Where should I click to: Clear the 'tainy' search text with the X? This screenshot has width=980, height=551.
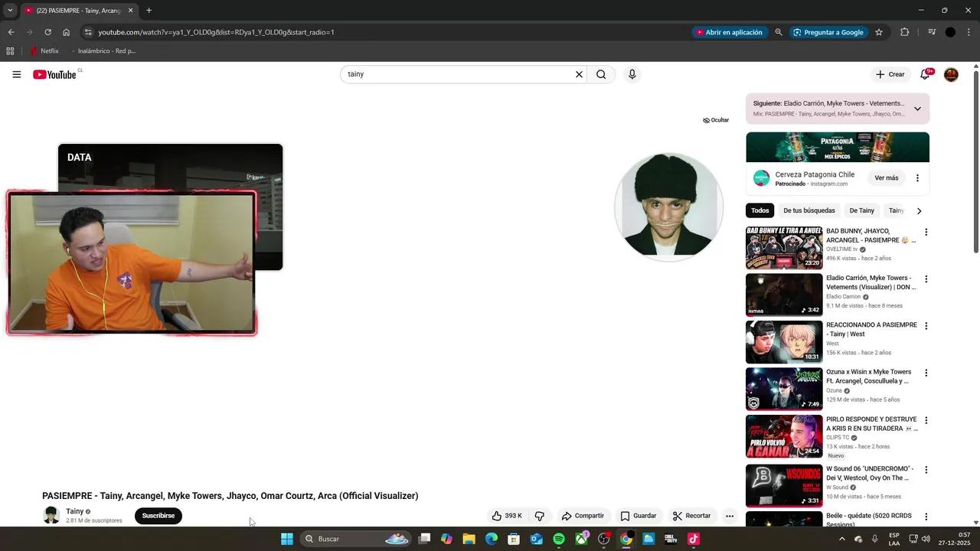pos(579,74)
